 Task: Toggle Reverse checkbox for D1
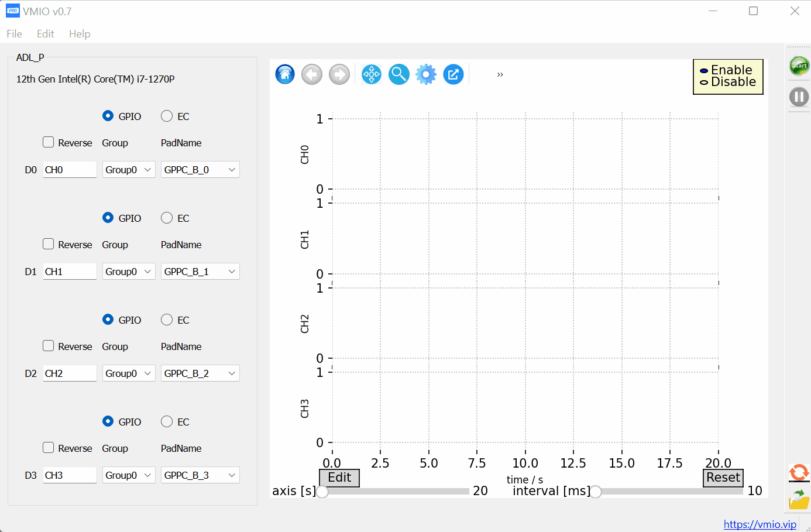pos(49,244)
